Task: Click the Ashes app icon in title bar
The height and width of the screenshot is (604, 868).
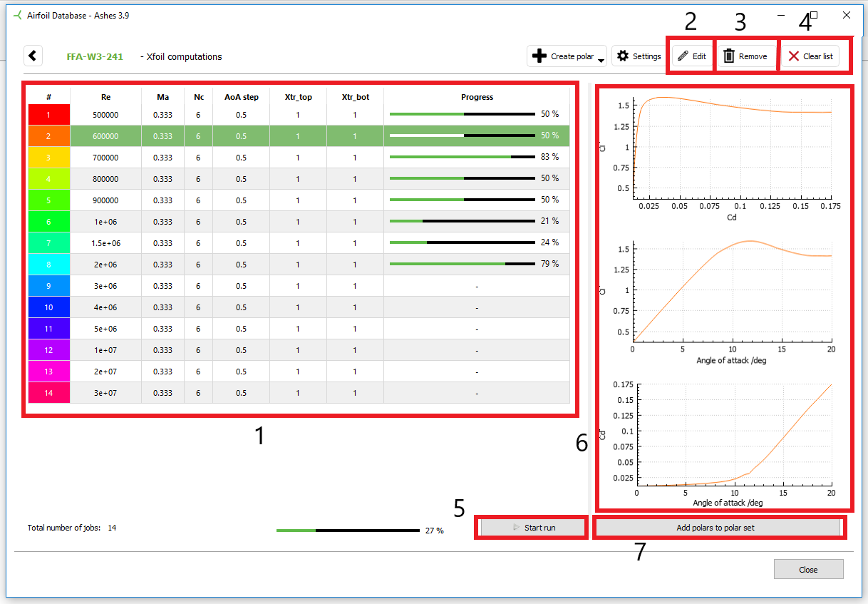Action: 18,15
